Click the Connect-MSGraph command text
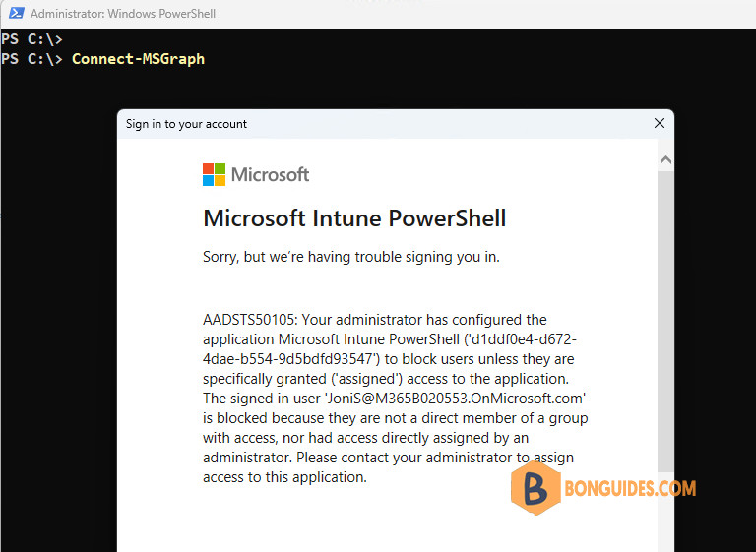 139,59
